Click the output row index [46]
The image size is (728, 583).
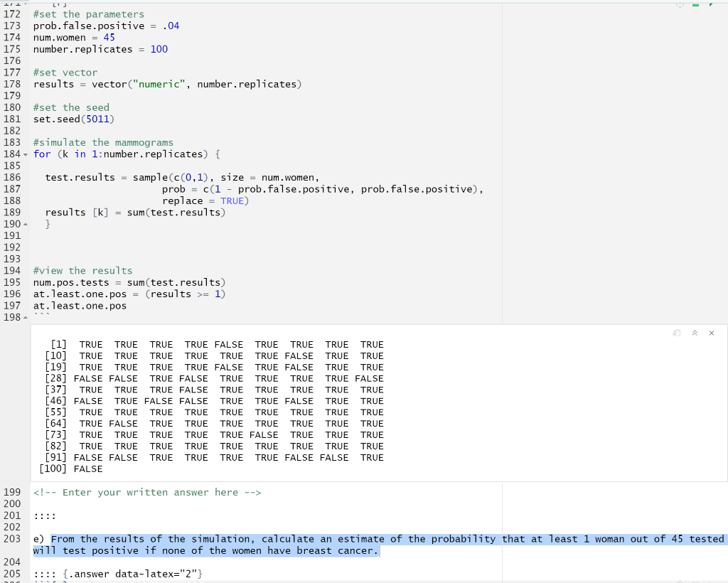[x=55, y=401]
